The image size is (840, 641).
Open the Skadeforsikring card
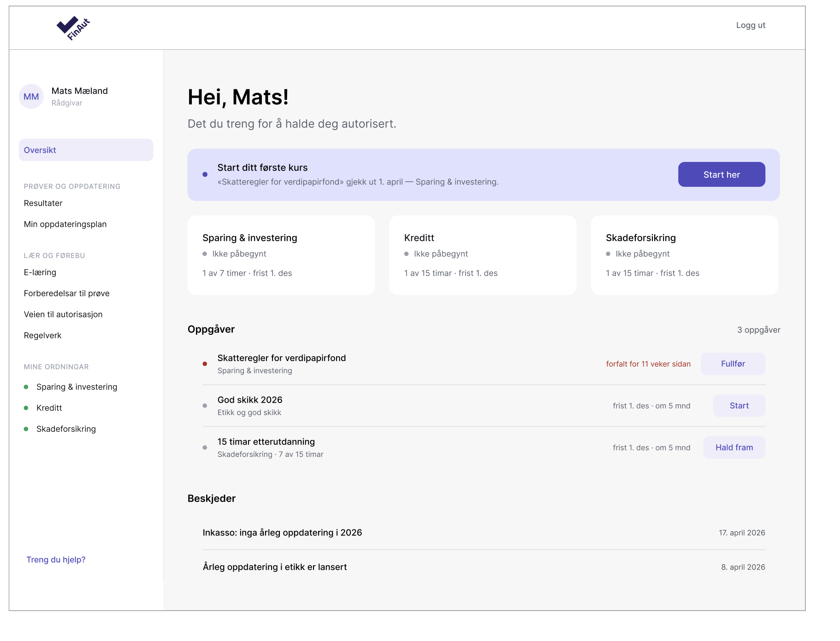[x=685, y=255]
